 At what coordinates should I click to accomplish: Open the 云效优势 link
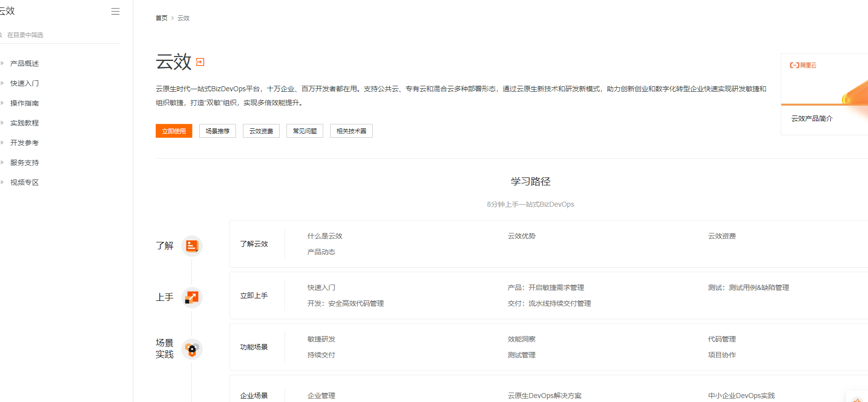coord(521,236)
